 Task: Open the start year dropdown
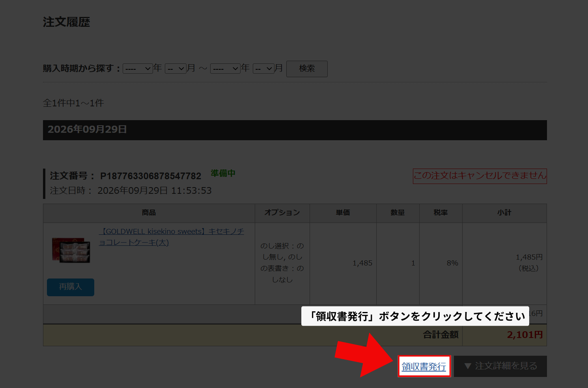138,69
